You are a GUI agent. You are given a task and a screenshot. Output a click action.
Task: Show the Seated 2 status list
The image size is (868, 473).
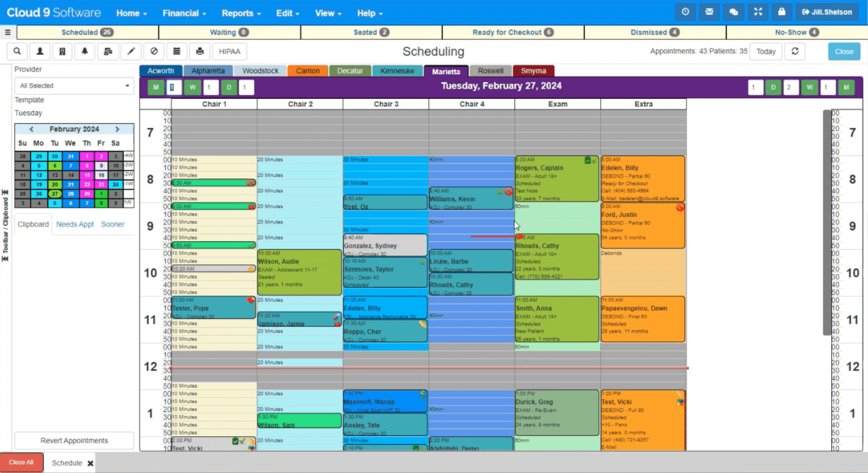point(371,32)
